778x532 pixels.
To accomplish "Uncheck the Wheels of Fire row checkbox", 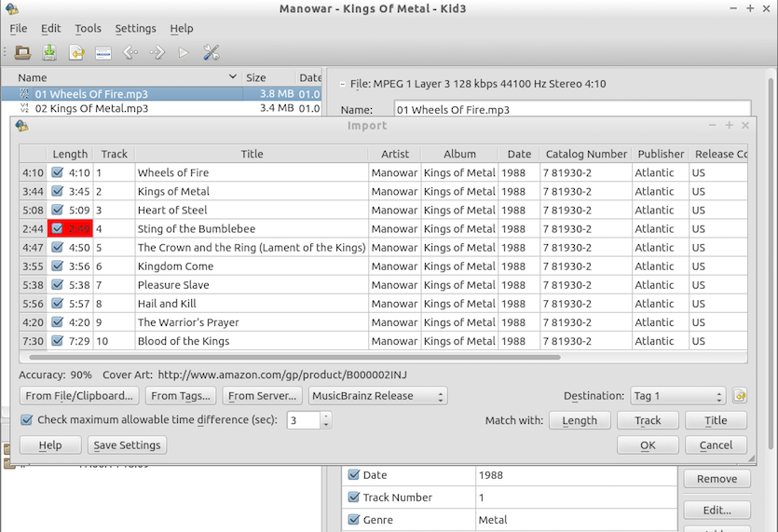I will pyautogui.click(x=58, y=172).
